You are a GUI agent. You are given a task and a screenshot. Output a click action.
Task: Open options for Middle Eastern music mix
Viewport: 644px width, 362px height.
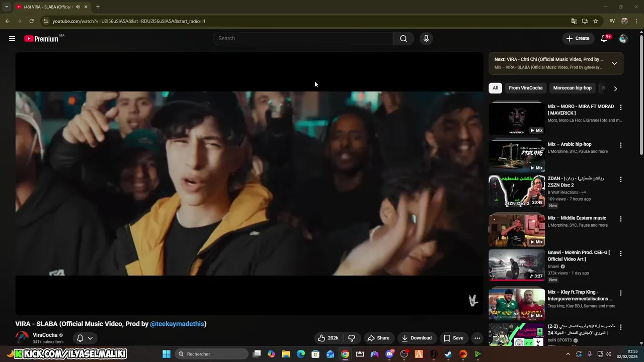point(620,219)
